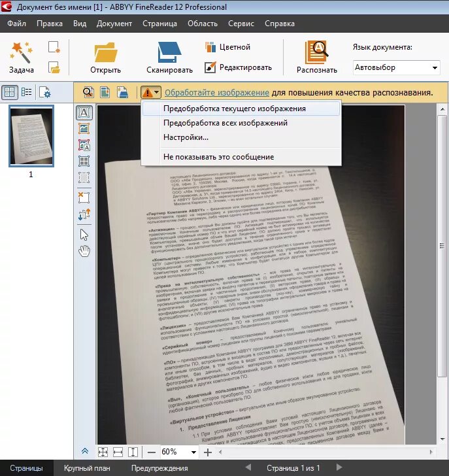The width and height of the screenshot is (449, 476).
Task: Zoom out with the minus button
Action: (x=152, y=452)
